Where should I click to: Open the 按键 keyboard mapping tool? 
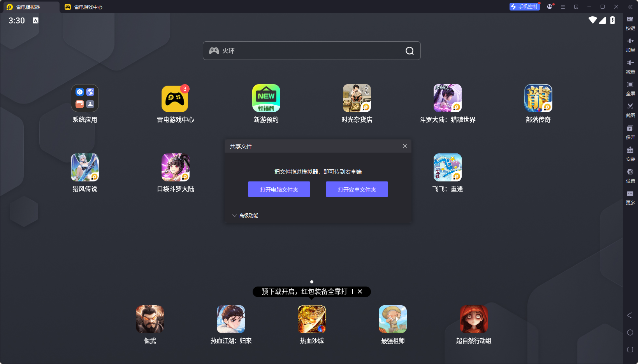point(630,23)
